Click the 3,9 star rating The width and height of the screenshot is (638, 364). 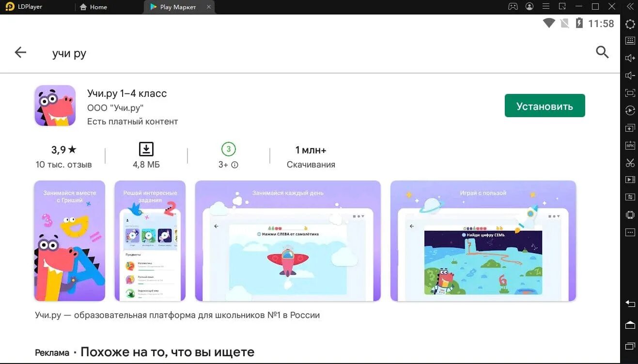click(64, 150)
